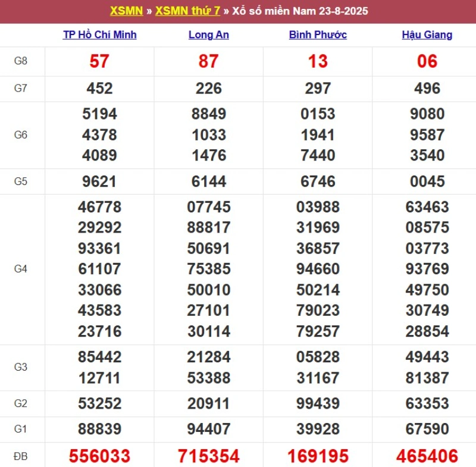
Task: Click prize number 87 under Long An
Action: point(208,61)
